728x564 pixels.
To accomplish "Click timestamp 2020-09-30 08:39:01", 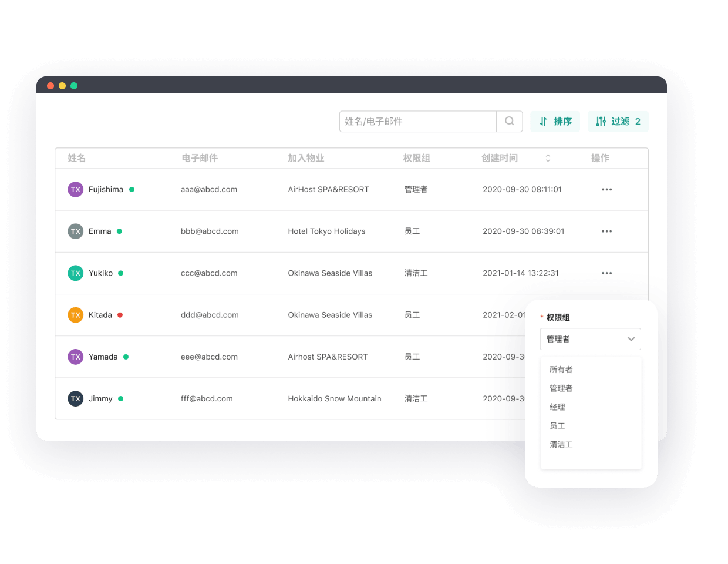I will 524,231.
